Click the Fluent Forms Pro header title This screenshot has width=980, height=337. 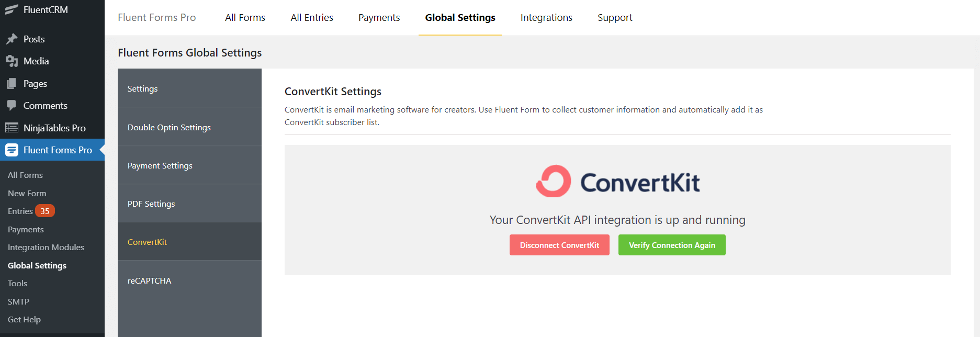[157, 17]
